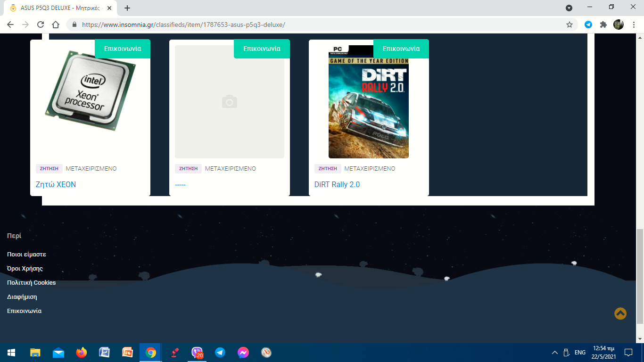Screen dimensions: 644x362
Task: Switch to Chrome in the taskbar
Action: [151, 353]
